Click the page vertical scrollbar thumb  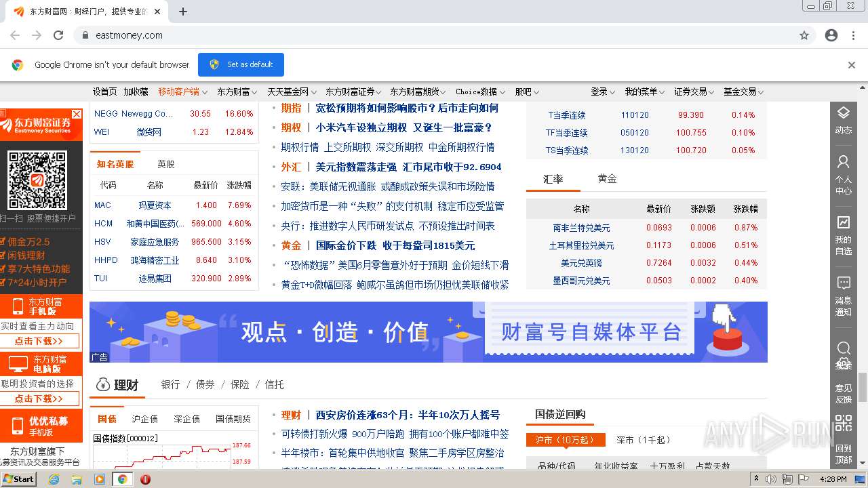[863, 387]
